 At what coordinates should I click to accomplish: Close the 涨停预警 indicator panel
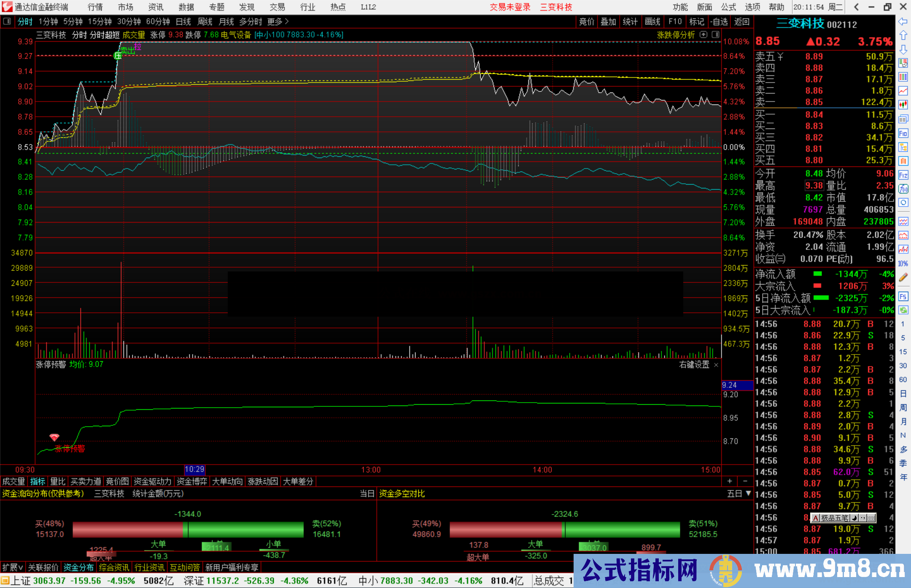point(716,365)
